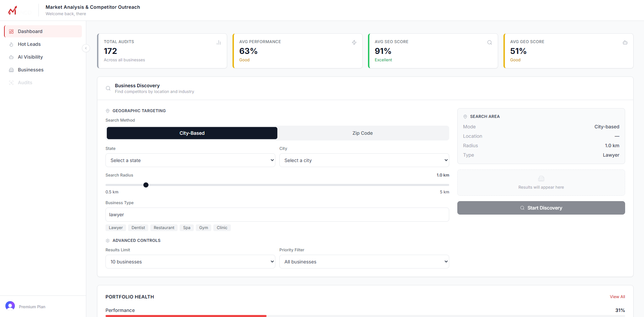Image resolution: width=644 pixels, height=317 pixels.
Task: Click the robot icon on Avg GEO Score card
Action: [x=625, y=42]
